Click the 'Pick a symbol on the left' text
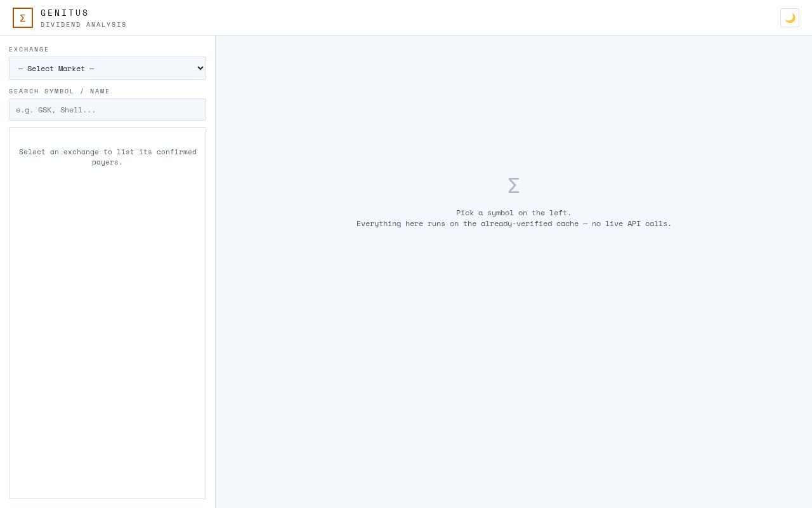812x508 pixels. pos(514,213)
